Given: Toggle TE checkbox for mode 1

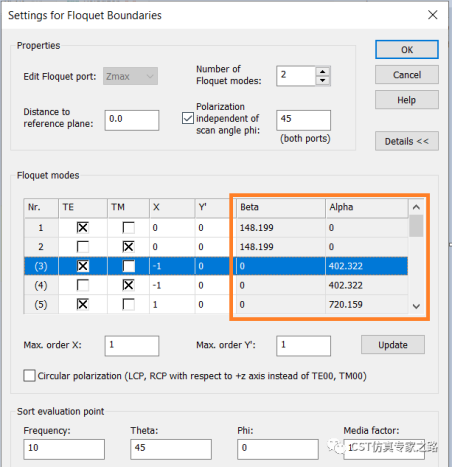Looking at the screenshot, I should [82, 228].
